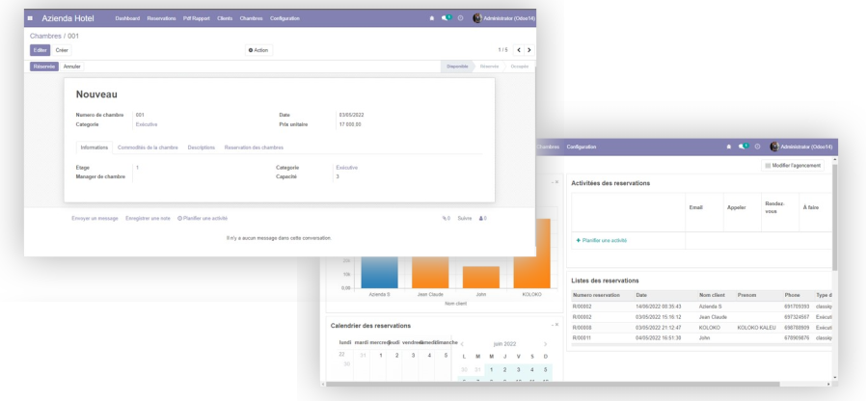868x401 pixels.
Task: Click the followers person icon in chatter
Action: click(482, 218)
